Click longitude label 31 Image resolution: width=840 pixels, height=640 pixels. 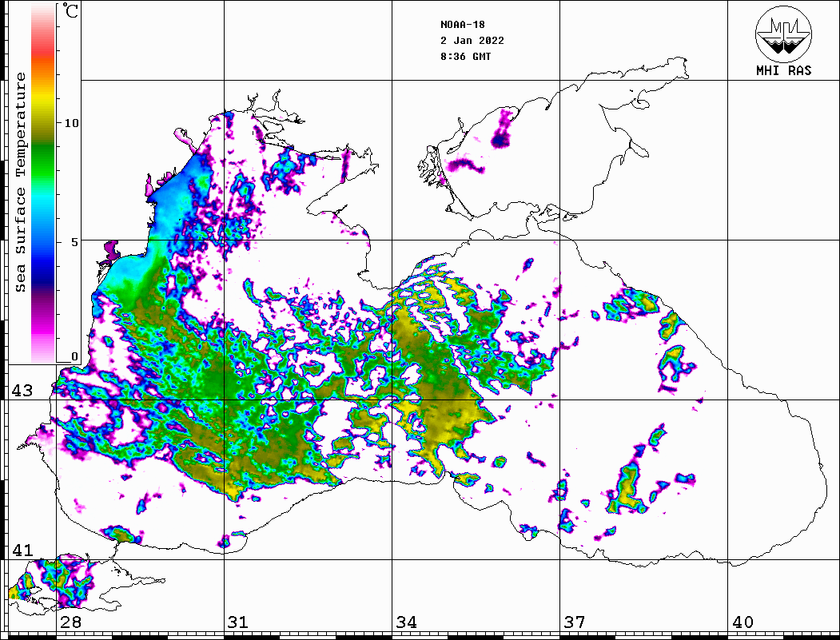point(238,622)
